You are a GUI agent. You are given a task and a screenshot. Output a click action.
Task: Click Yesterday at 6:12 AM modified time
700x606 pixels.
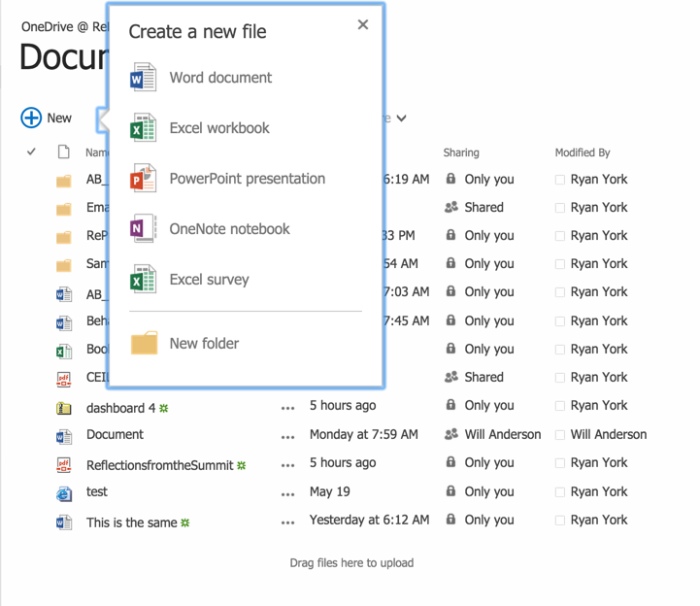click(x=369, y=520)
